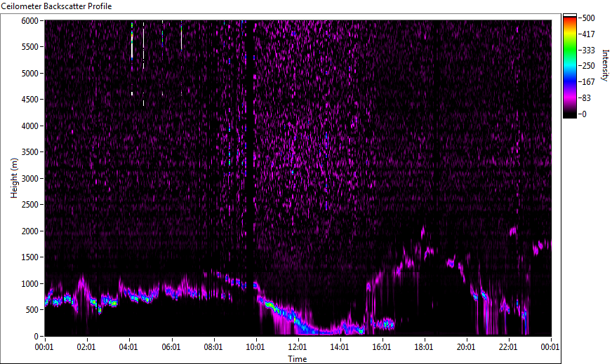Image resolution: width=612 pixels, height=364 pixels.
Task: Click the Height (m) axis label
Action: [x=14, y=178]
